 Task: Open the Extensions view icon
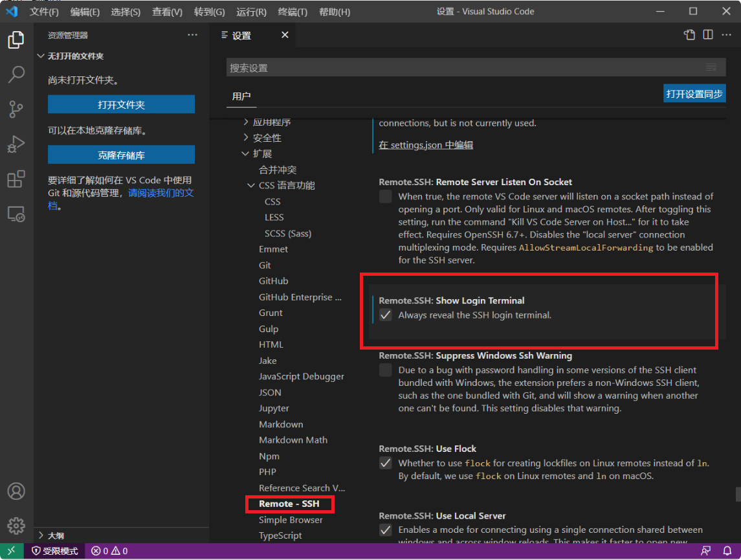click(16, 179)
